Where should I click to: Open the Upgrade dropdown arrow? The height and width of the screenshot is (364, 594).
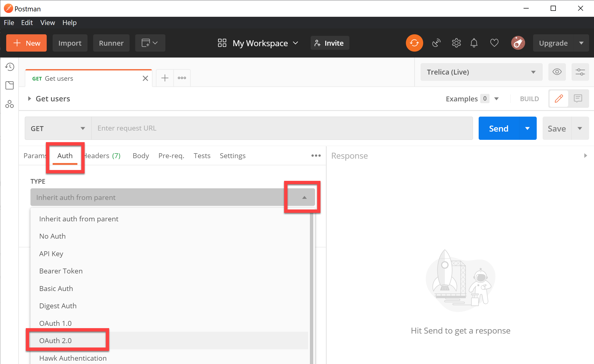click(x=581, y=43)
